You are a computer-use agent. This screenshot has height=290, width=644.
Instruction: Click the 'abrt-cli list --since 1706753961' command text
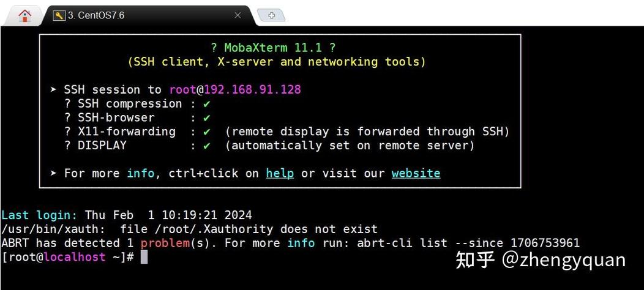pos(468,243)
